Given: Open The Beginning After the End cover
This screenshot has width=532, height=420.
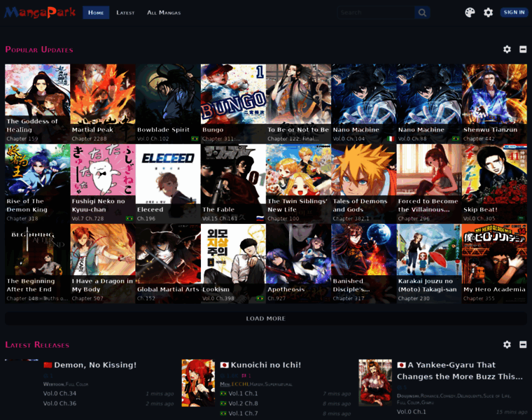Looking at the screenshot, I should [x=38, y=263].
